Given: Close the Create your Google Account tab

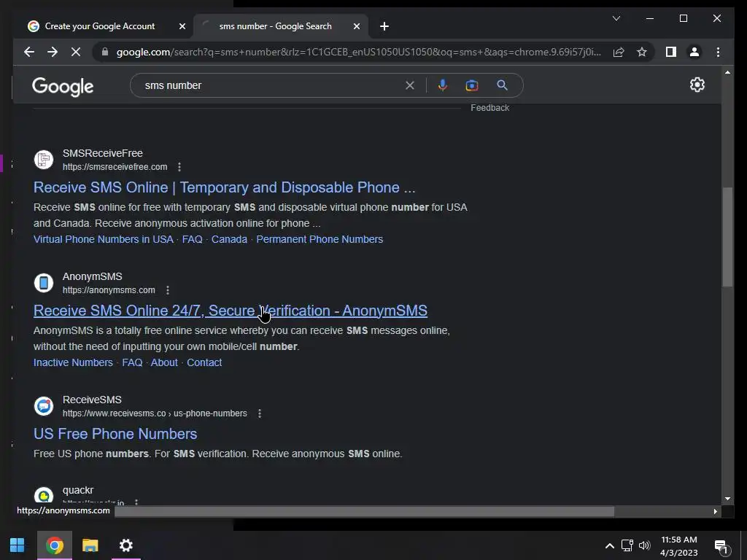Looking at the screenshot, I should (x=182, y=26).
